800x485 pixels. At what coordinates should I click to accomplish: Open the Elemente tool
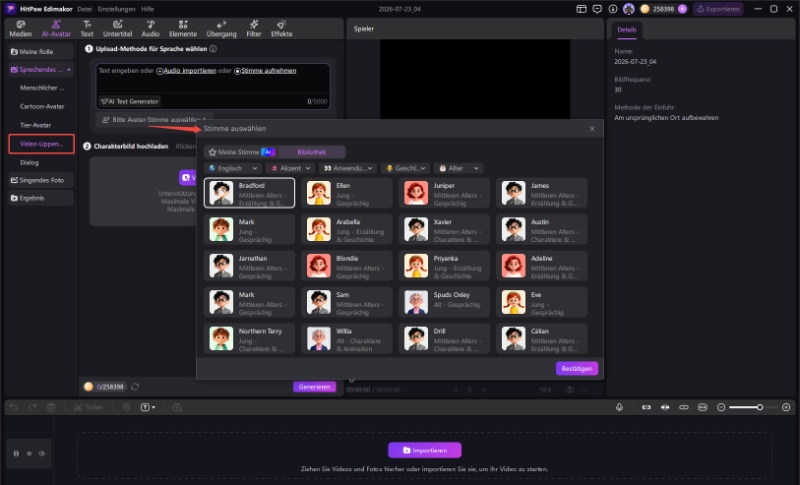(x=183, y=29)
